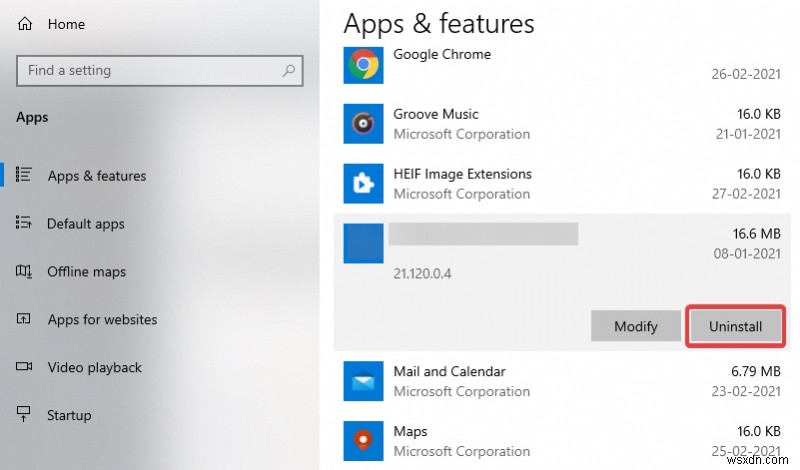Open Default apps settings page
Viewport: 800px width, 470px height.
pos(86,224)
